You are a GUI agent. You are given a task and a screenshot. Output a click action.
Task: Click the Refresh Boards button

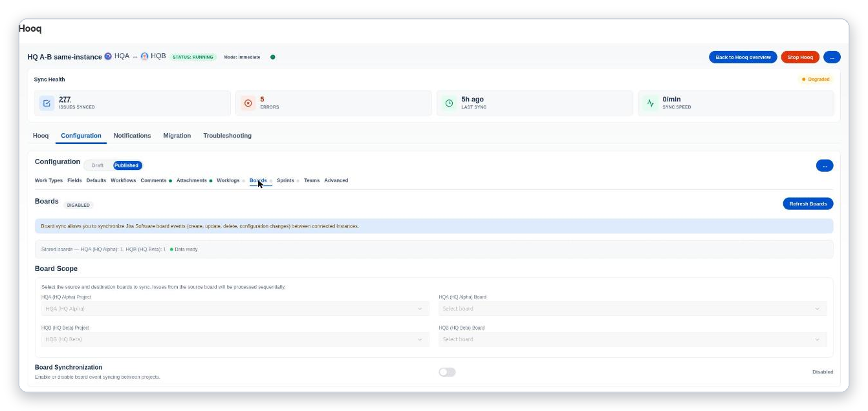(808, 204)
